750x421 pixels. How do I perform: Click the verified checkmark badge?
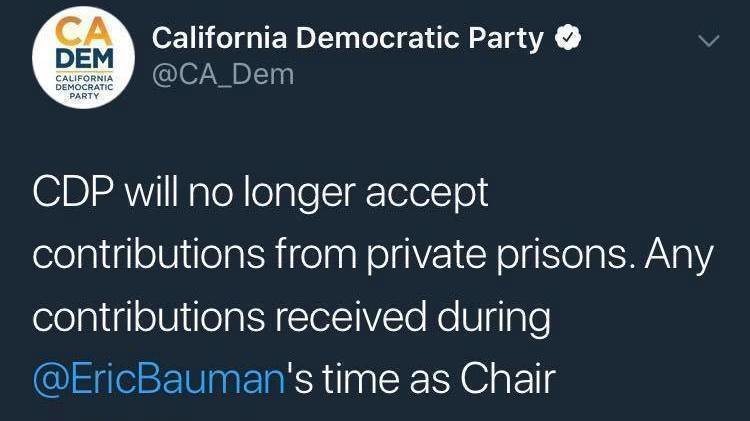click(x=569, y=39)
